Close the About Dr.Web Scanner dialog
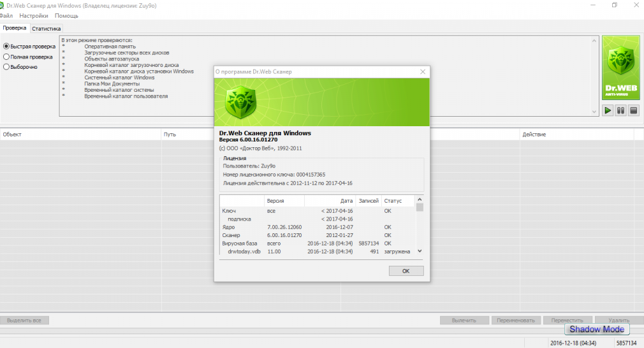 423,71
